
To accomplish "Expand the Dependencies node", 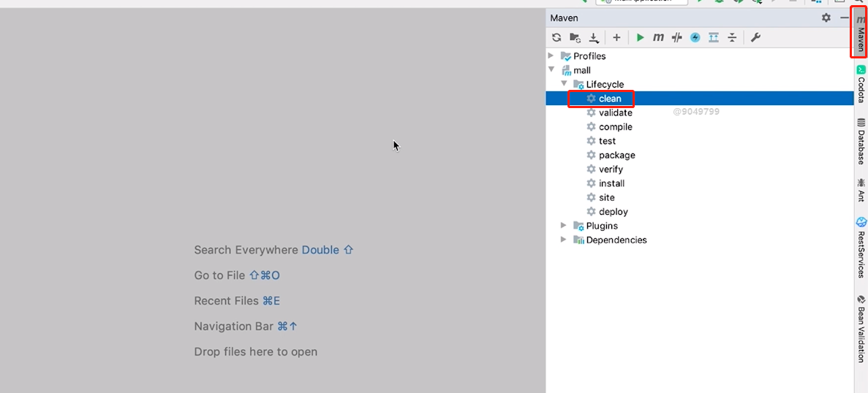I will click(x=564, y=240).
